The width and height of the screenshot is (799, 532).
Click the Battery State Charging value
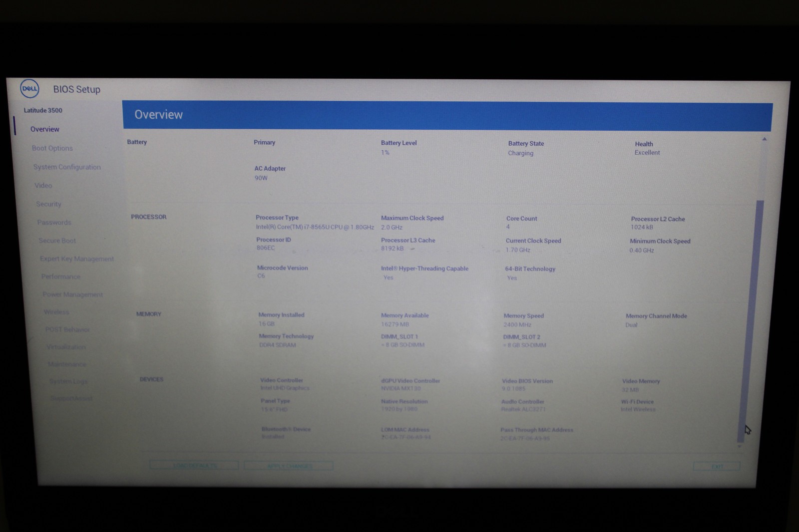coord(520,153)
